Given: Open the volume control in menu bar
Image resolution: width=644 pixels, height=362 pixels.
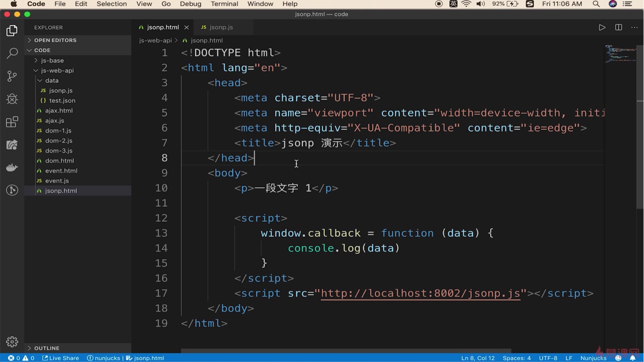Looking at the screenshot, I should 481,4.
